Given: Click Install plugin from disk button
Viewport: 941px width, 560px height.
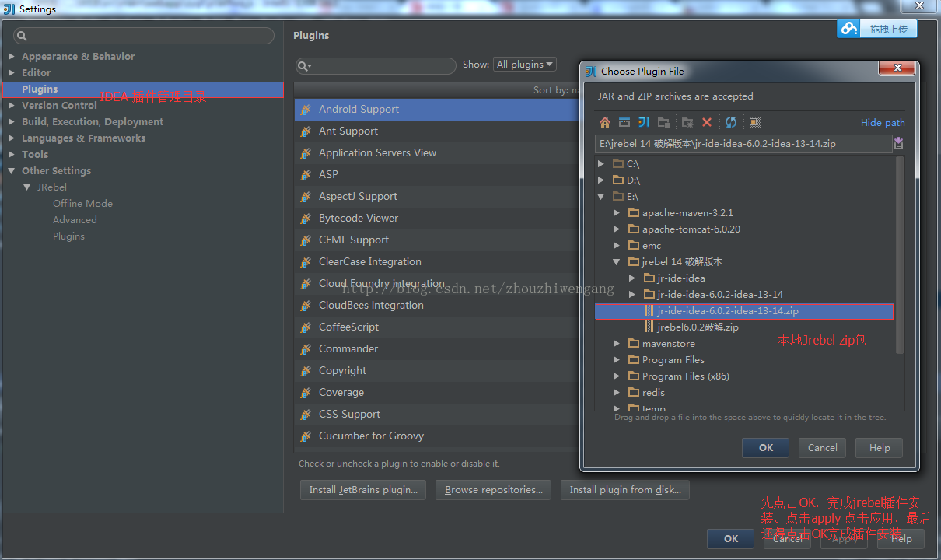Looking at the screenshot, I should coord(625,490).
